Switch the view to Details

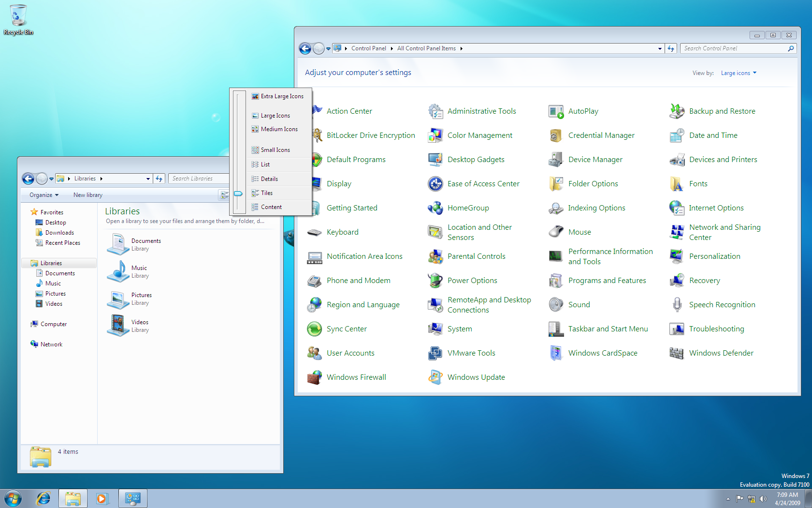click(x=269, y=179)
